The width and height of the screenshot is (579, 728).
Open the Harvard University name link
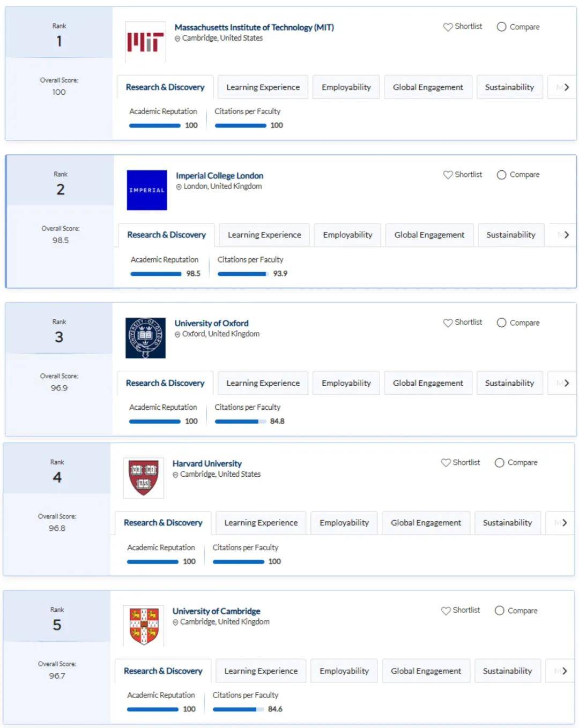(207, 463)
